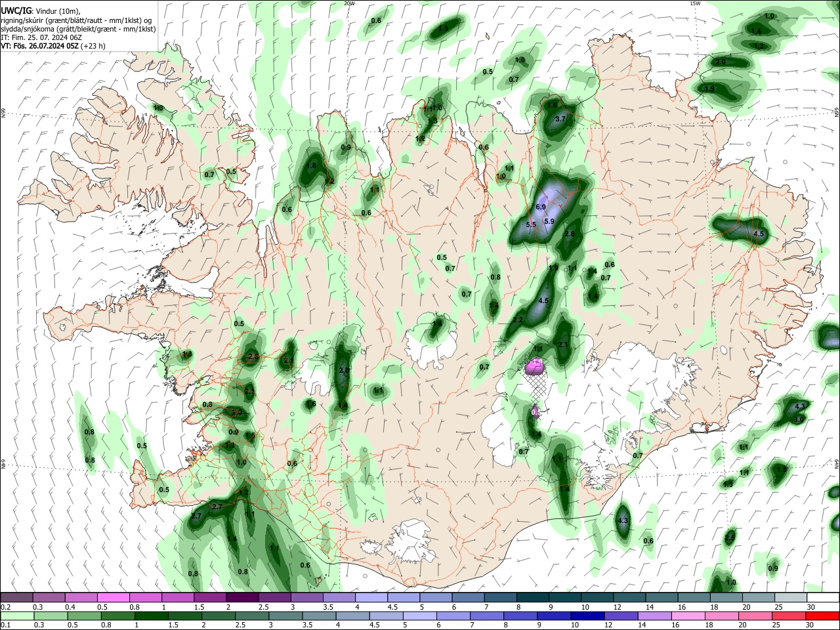Click the 20W longitude label
The image size is (840, 630).
tap(350, 3)
